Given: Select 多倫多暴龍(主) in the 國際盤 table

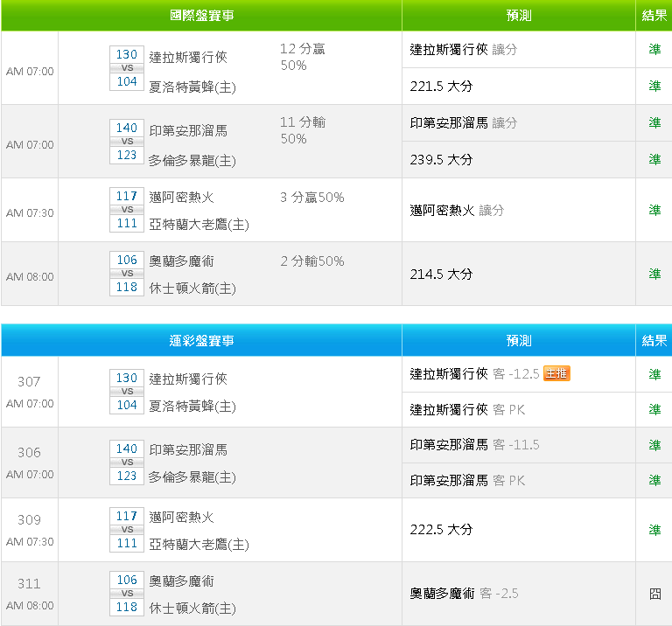Looking at the screenshot, I should click(192, 161).
